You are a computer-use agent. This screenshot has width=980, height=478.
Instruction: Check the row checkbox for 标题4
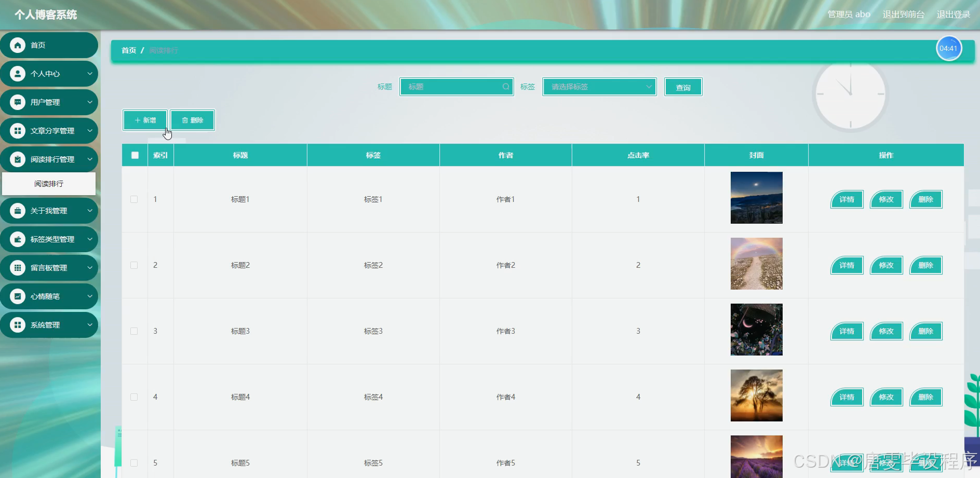tap(134, 397)
